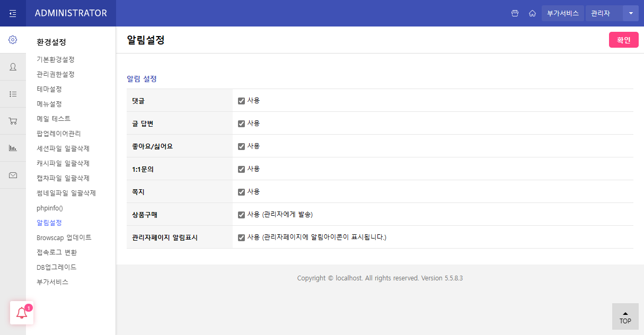644x335 pixels.
Task: Collapse the sidebar with the hamburger icon
Action: click(13, 13)
